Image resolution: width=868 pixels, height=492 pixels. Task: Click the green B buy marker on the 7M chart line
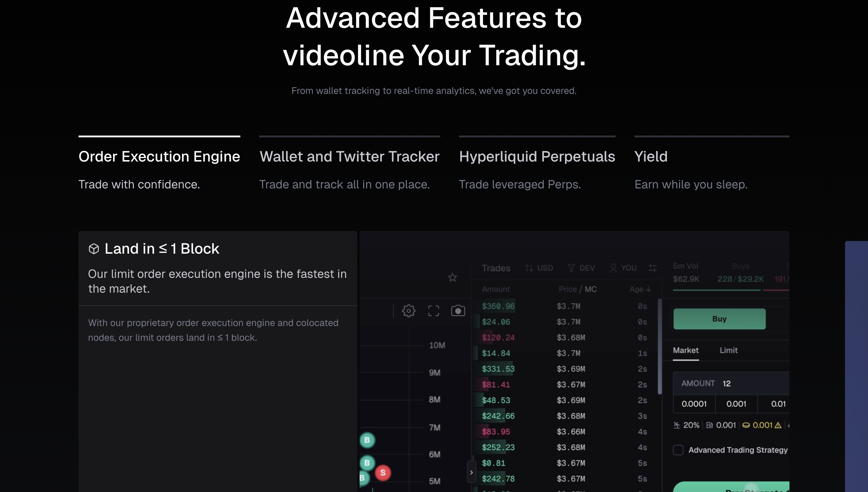367,440
